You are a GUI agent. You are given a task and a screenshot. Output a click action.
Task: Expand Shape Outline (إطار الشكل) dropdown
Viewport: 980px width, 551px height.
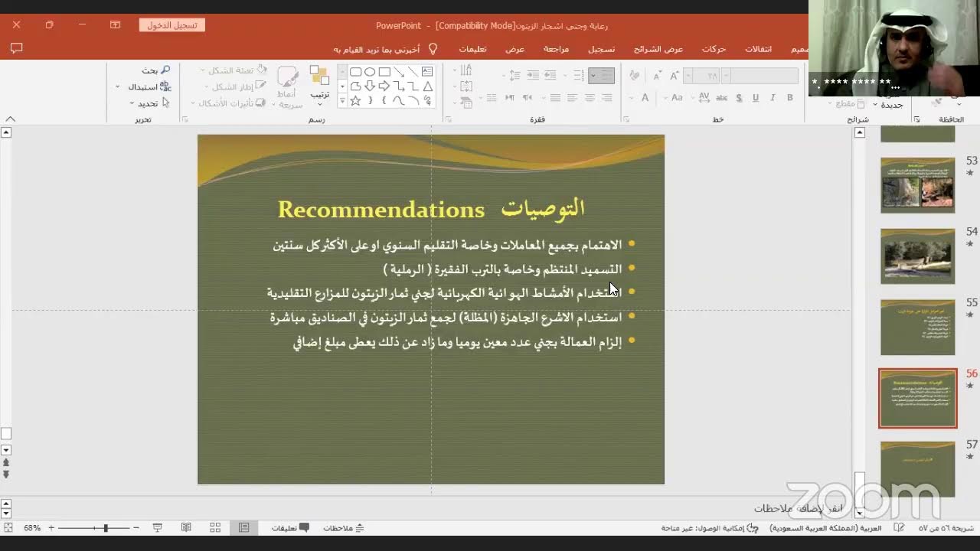tap(207, 87)
